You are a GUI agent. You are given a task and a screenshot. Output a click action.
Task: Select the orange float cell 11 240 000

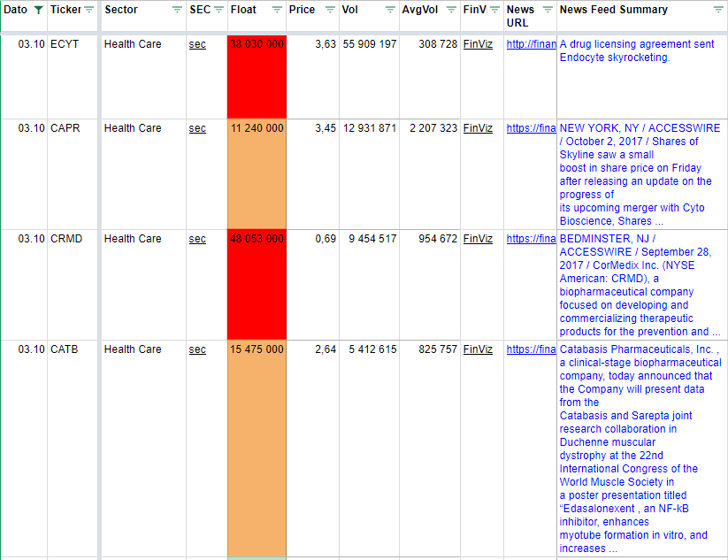click(257, 174)
